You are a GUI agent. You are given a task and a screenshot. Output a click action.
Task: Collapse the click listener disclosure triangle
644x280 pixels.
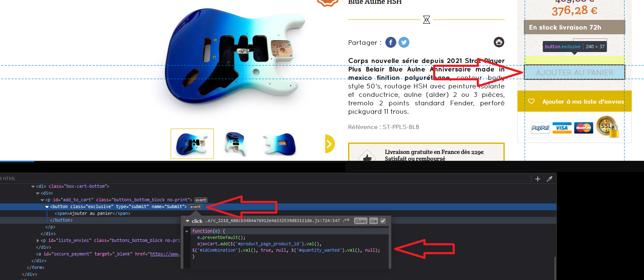point(187,221)
